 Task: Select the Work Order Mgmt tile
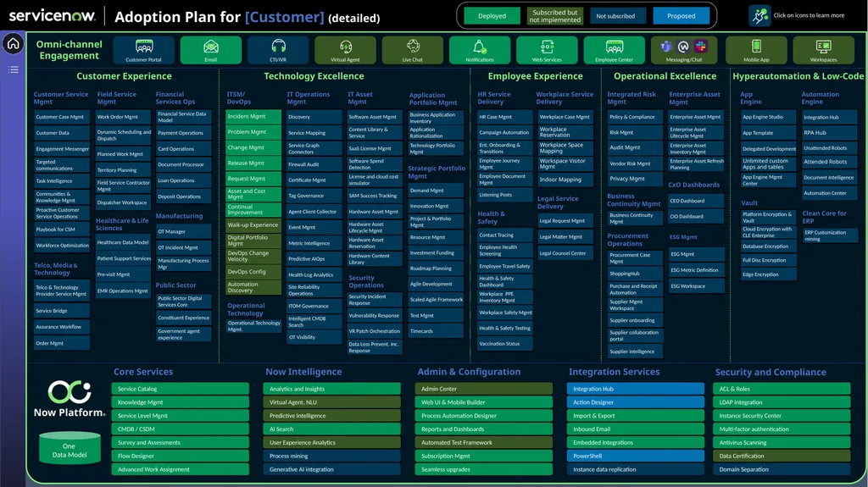[x=123, y=117]
